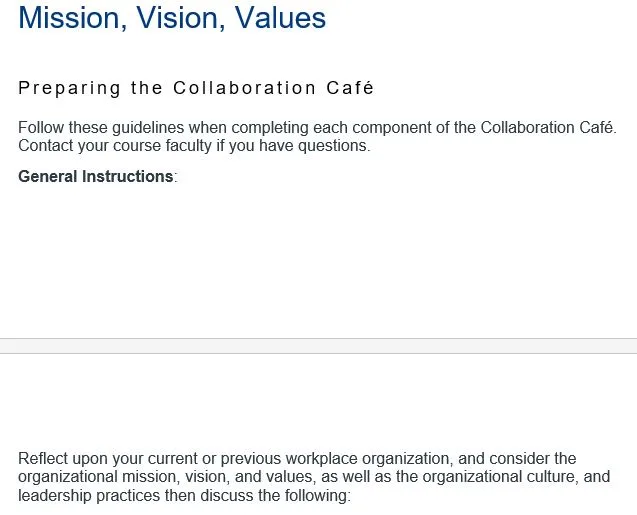
Task: Select the 'Preparing the Collaboration Café' heading
Action: (196, 89)
